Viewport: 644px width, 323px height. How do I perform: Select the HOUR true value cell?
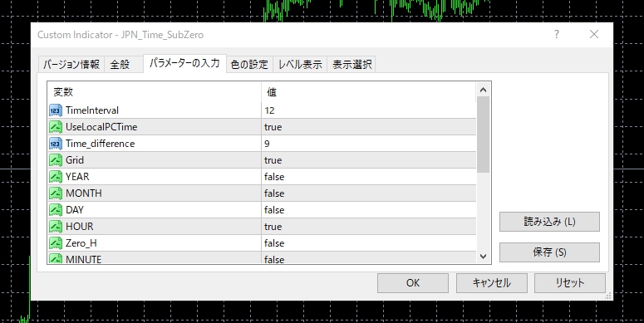pyautogui.click(x=369, y=227)
